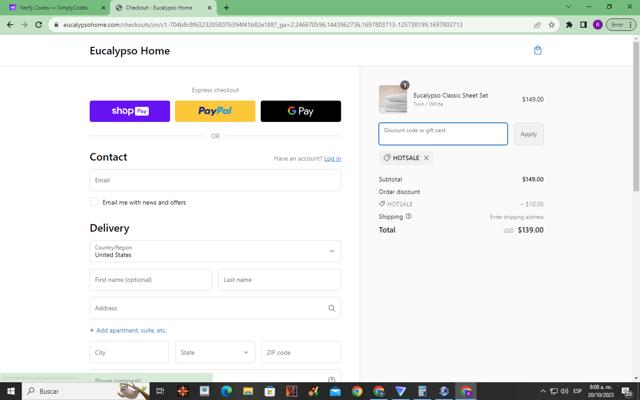This screenshot has width=640, height=400.
Task: Click the Eucalypso Classic Sheet Set thumbnail
Action: tap(393, 99)
